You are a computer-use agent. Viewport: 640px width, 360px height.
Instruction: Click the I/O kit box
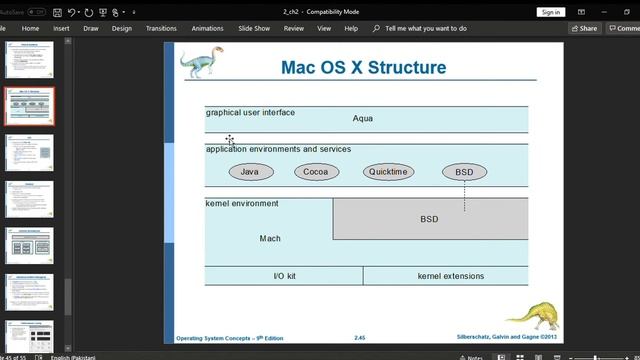(284, 276)
